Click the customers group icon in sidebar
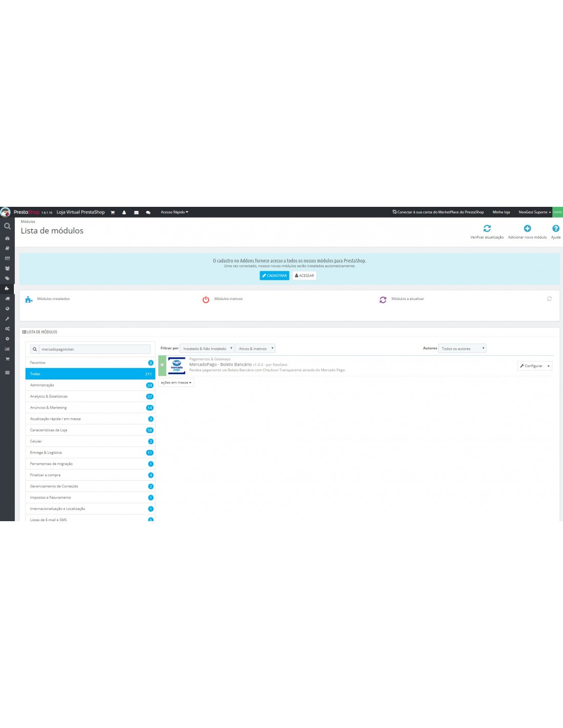The width and height of the screenshot is (563, 728). [x=7, y=268]
